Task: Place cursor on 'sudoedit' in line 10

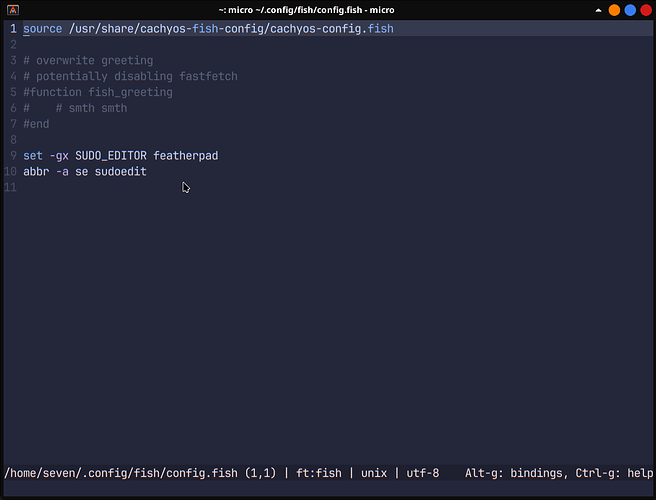Action: pos(120,172)
